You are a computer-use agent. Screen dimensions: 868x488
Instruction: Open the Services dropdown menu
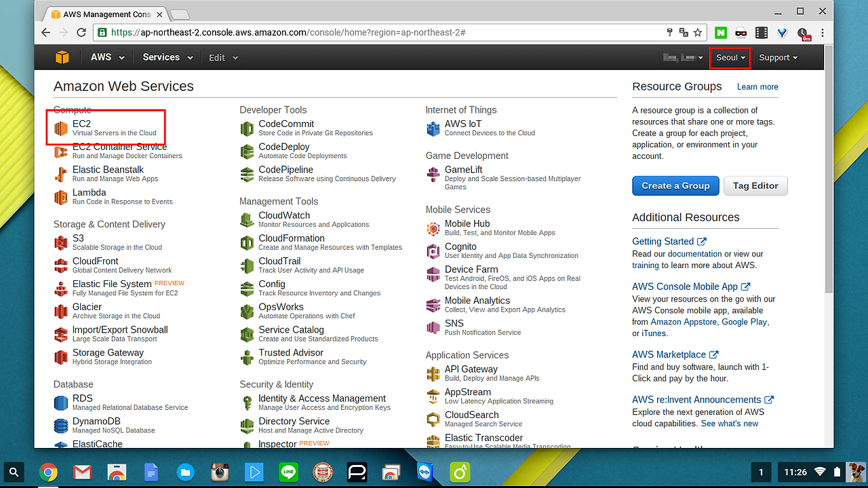coord(167,58)
